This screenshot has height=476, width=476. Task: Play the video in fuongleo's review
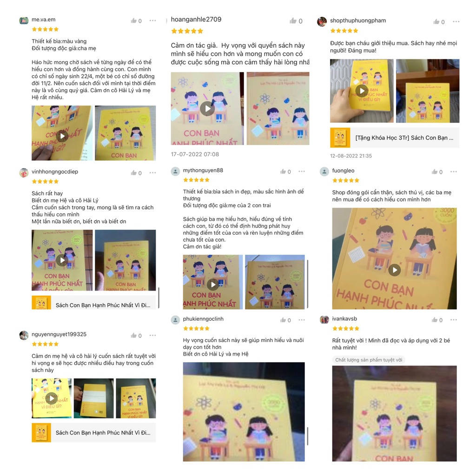pos(394,270)
